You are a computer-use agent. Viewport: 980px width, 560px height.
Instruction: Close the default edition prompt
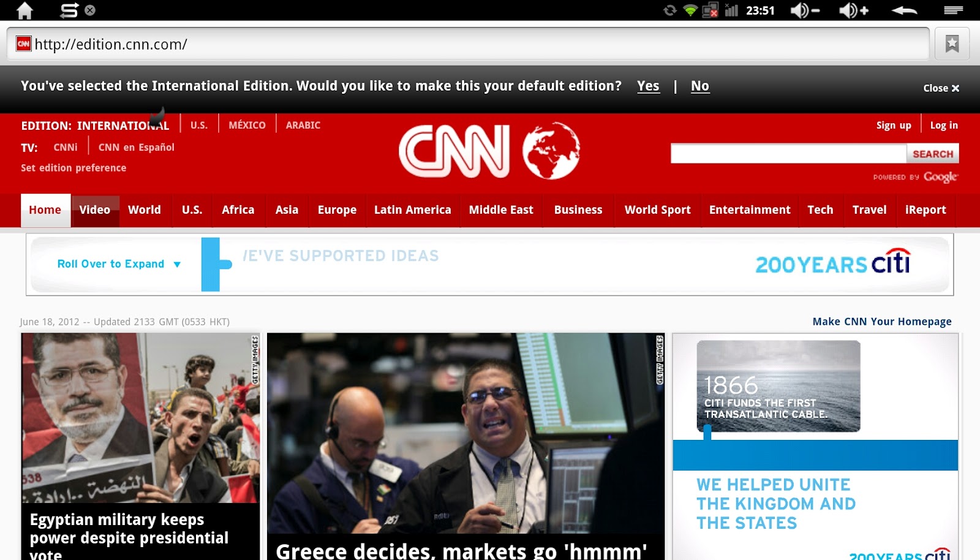point(941,88)
